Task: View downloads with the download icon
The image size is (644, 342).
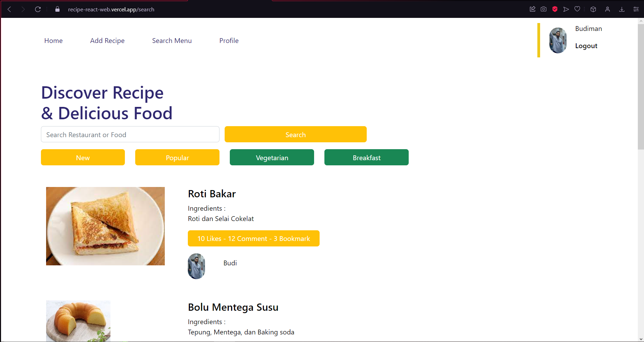Action: [622, 9]
